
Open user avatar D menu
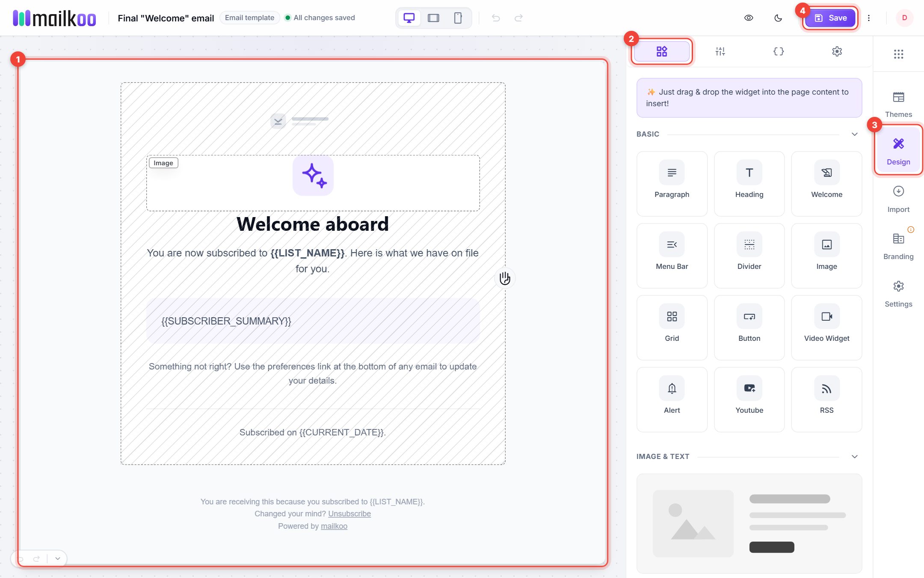(x=904, y=18)
